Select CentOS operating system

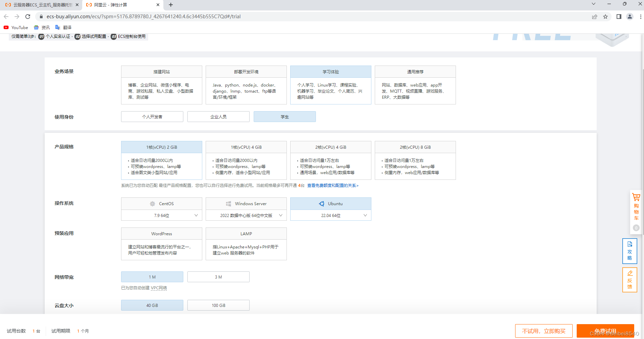[x=162, y=203]
